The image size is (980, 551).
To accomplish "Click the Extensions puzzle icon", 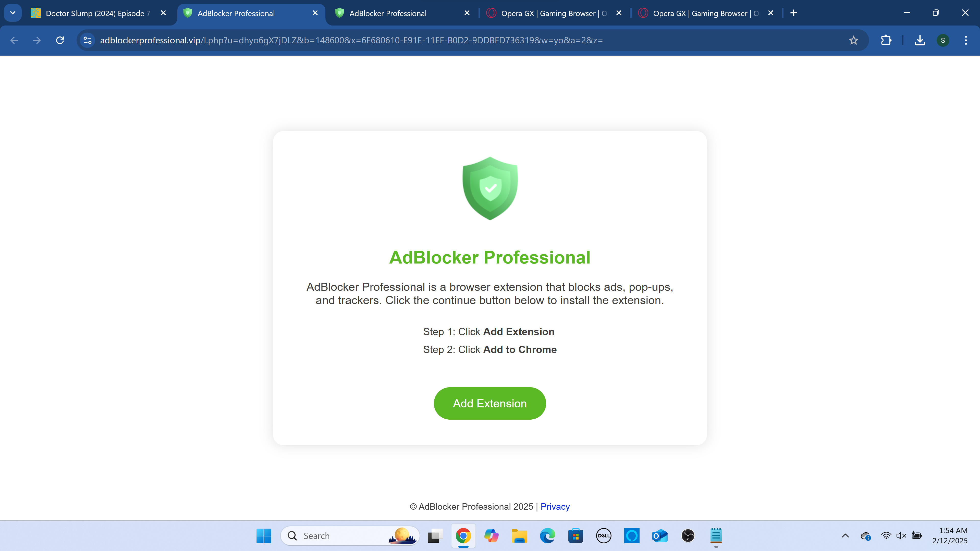I will pyautogui.click(x=886, y=40).
